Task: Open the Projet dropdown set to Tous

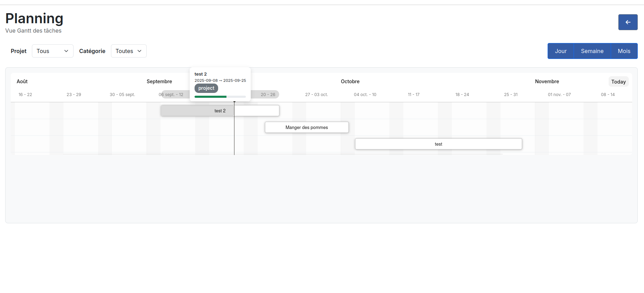Action: coord(52,51)
